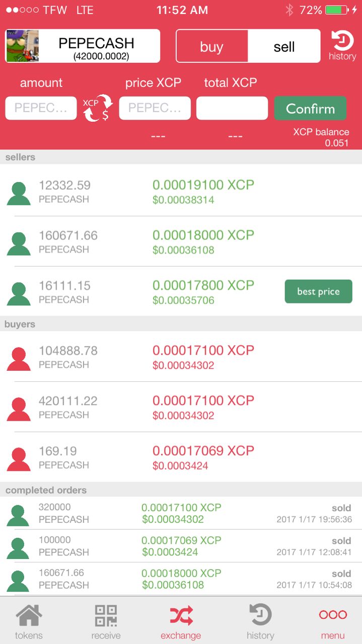
Task: Tap avatar of completed 100000 order
Action: pyautogui.click(x=18, y=548)
